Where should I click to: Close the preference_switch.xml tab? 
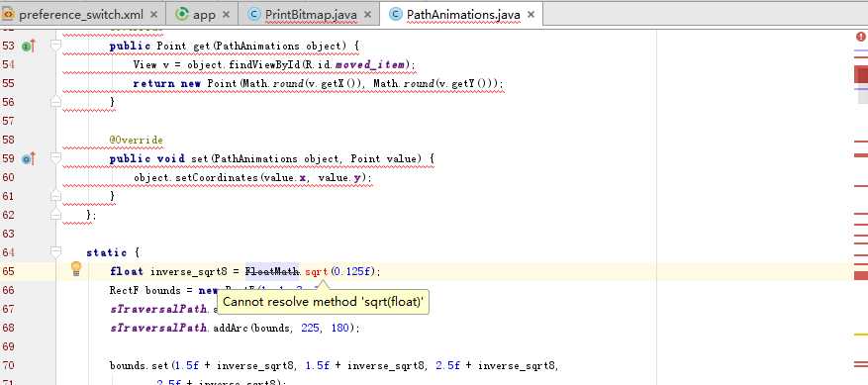pos(153,15)
